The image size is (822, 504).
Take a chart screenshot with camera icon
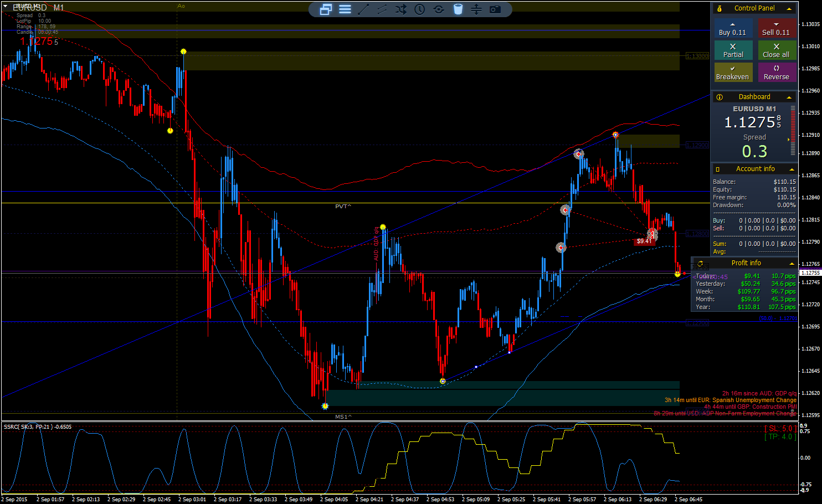(x=495, y=9)
